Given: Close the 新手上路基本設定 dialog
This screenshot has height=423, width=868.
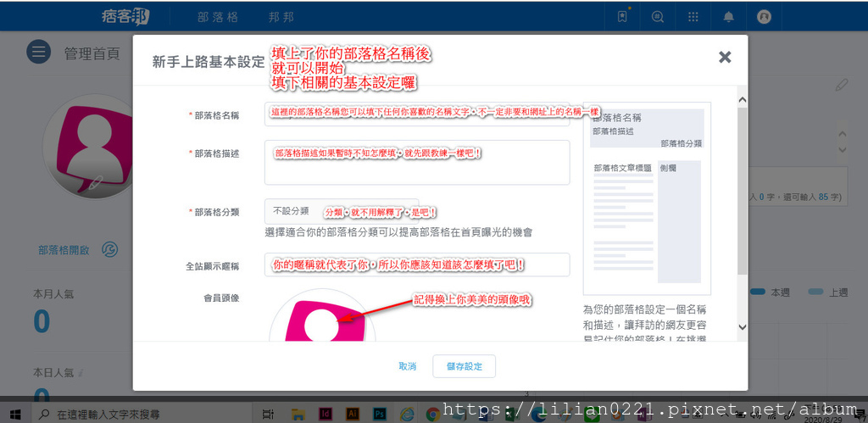Looking at the screenshot, I should [x=725, y=57].
